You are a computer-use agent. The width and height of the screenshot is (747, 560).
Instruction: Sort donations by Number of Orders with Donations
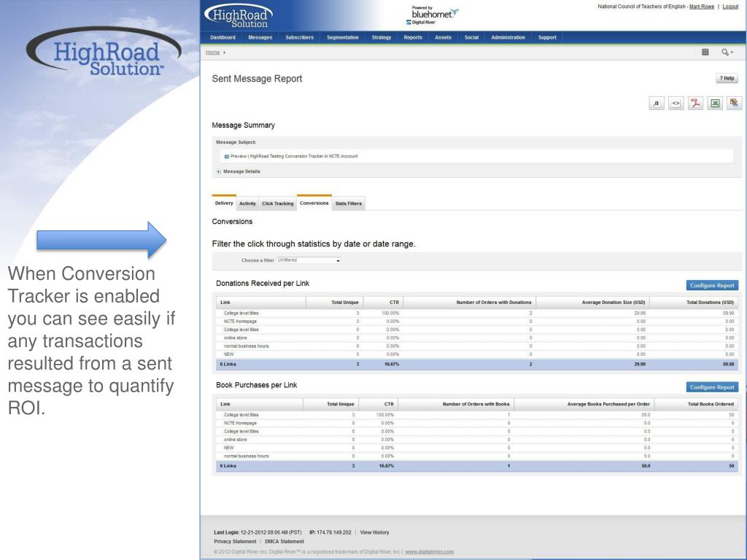(469, 303)
